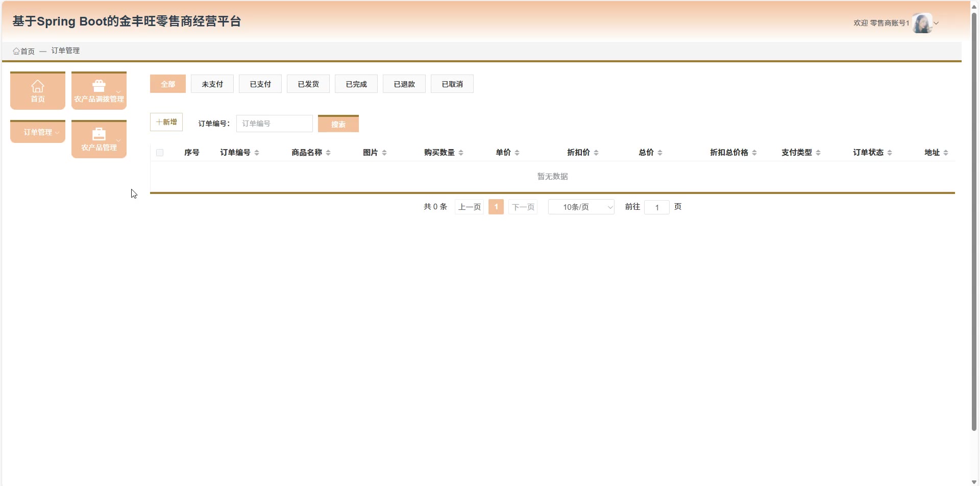
Task: Select the 已取消 order filter tab
Action: click(452, 84)
